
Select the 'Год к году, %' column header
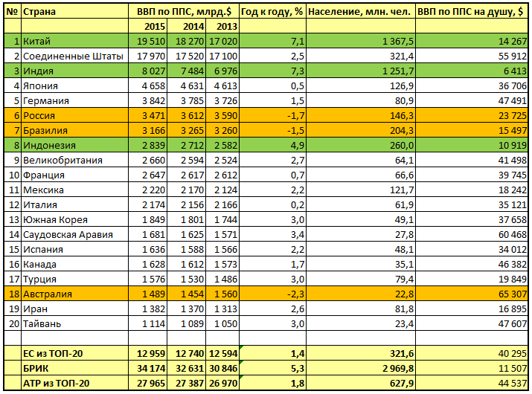click(273, 11)
